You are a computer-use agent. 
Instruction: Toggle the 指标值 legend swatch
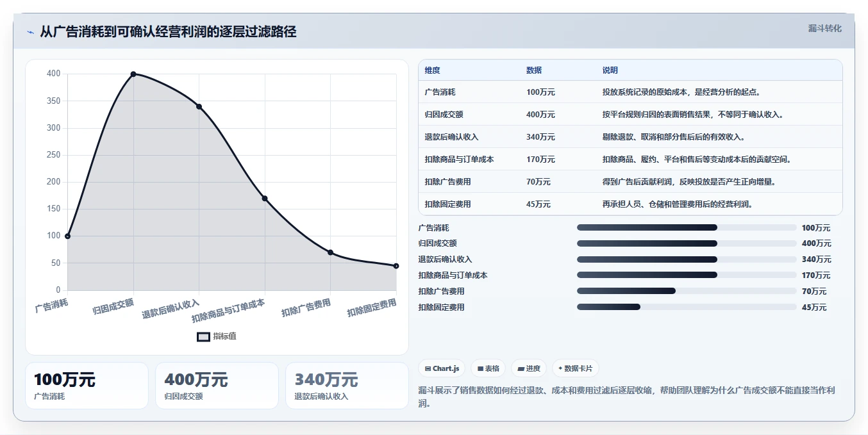(x=203, y=336)
